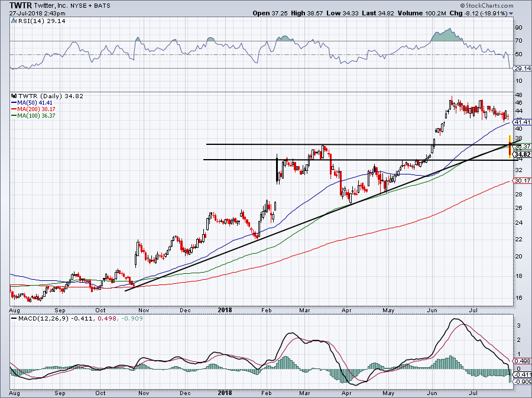Click the StockCharts.com copyright label
Image resolution: width=532 pixels, height=398 pixels.
(487, 5)
